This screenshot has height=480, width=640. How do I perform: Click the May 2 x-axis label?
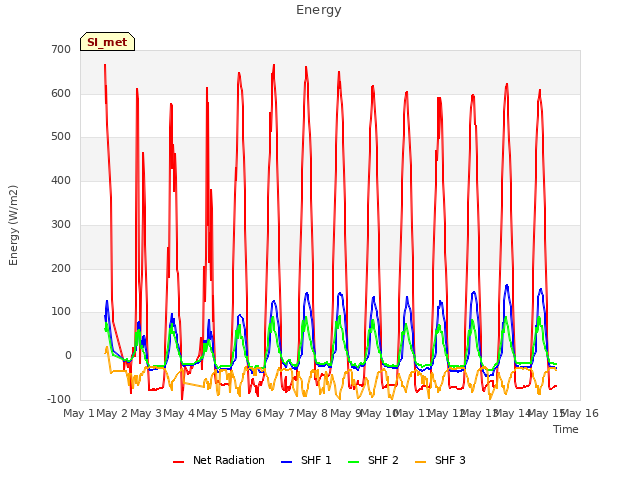112,414
